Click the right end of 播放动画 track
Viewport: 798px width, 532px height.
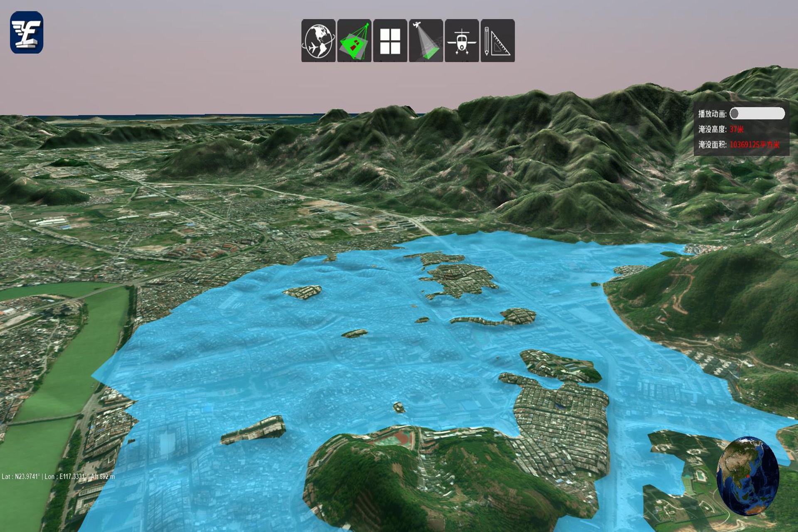pos(781,113)
